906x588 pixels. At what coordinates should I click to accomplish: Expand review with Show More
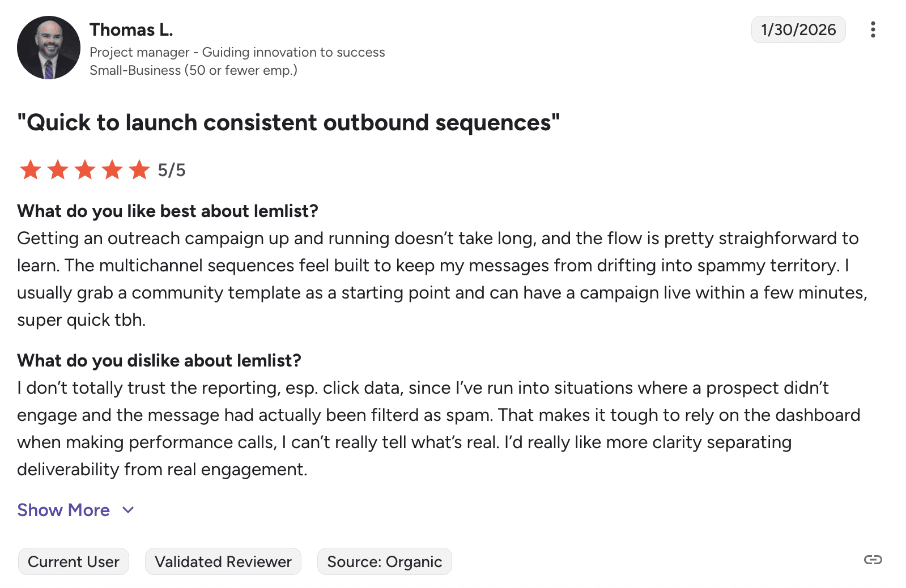pos(63,510)
